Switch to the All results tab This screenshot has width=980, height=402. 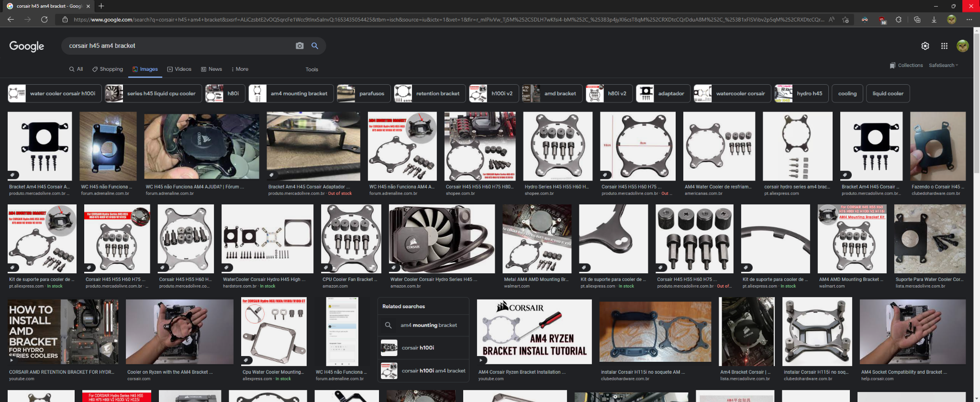(x=76, y=69)
